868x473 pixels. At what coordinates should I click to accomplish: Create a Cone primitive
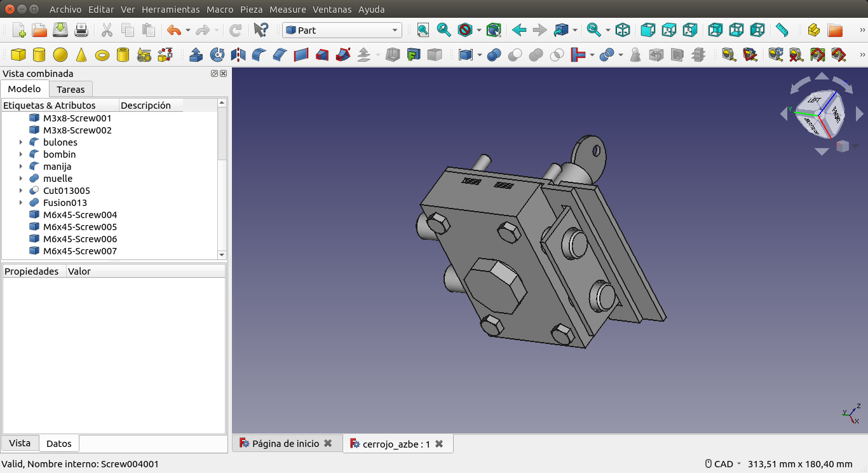[81, 55]
